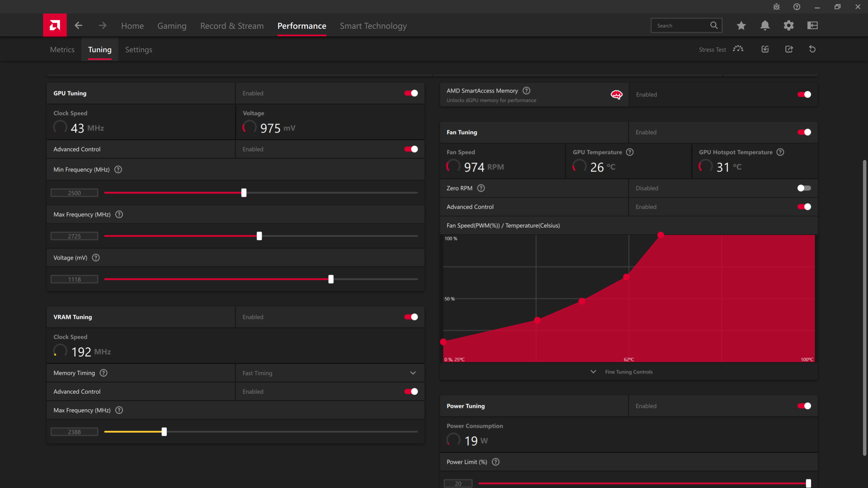
Task: Click the fan curve point at 0%, 25°C
Action: [x=443, y=342]
